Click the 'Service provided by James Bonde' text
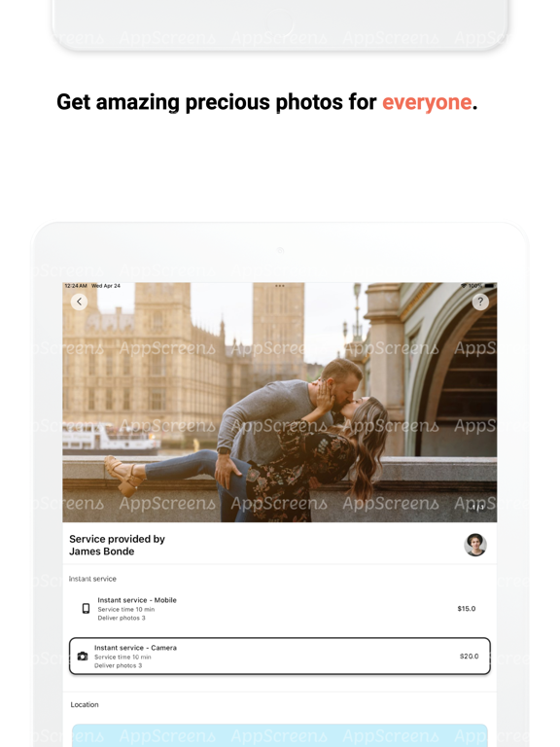This screenshot has width=560, height=747. [x=117, y=545]
